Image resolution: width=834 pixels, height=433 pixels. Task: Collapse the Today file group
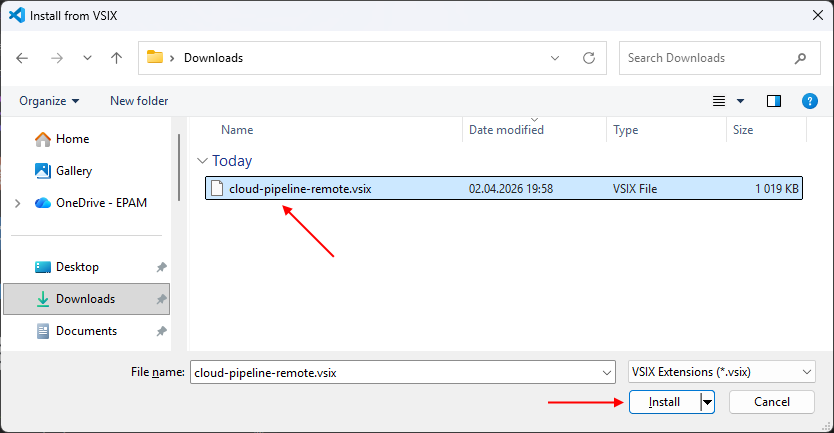[203, 161]
